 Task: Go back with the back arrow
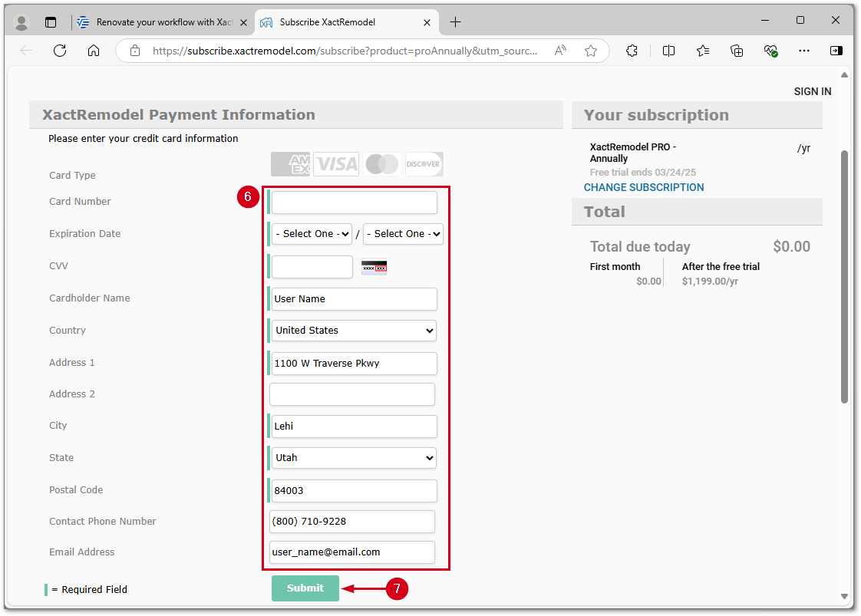click(26, 51)
